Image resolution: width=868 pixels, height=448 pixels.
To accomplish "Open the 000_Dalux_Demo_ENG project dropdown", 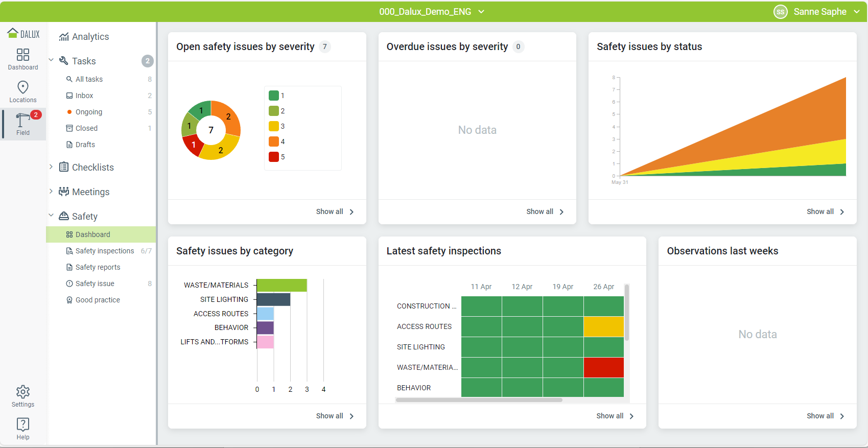I will click(x=431, y=12).
